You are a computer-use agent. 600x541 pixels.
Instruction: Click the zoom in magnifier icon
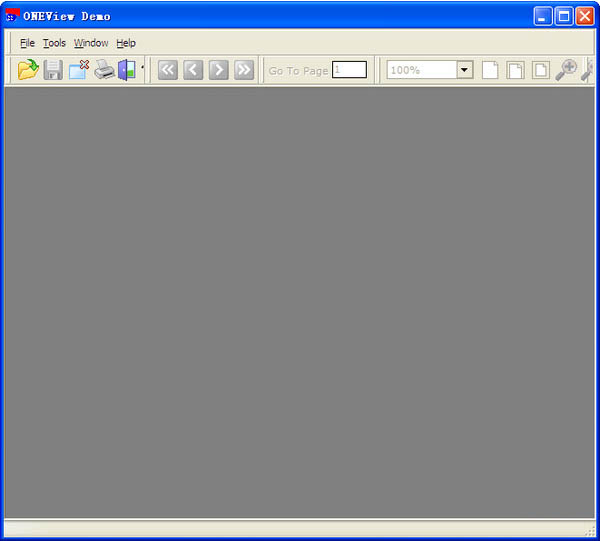pos(566,70)
